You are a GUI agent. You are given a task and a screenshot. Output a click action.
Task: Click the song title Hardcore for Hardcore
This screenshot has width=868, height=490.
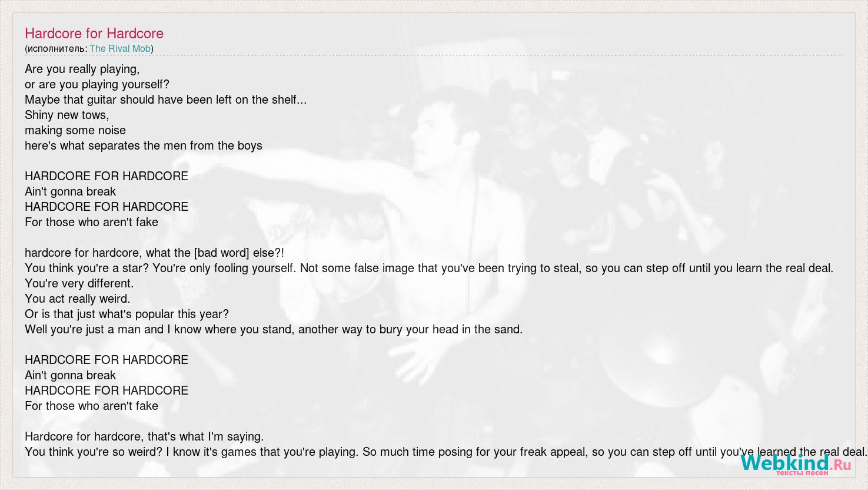(94, 34)
